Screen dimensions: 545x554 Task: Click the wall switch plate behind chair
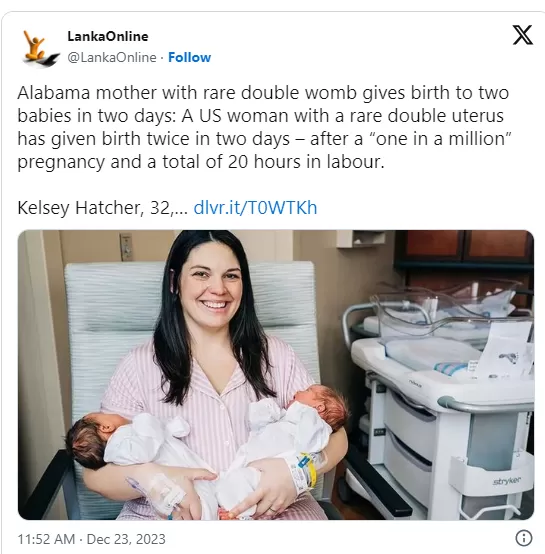(x=125, y=246)
